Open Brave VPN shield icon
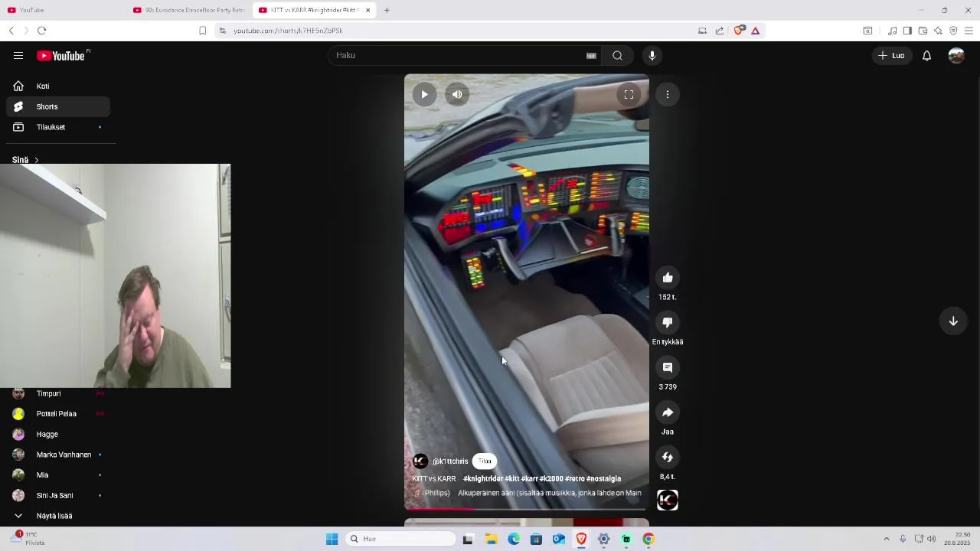This screenshot has height=551, width=980. (953, 31)
